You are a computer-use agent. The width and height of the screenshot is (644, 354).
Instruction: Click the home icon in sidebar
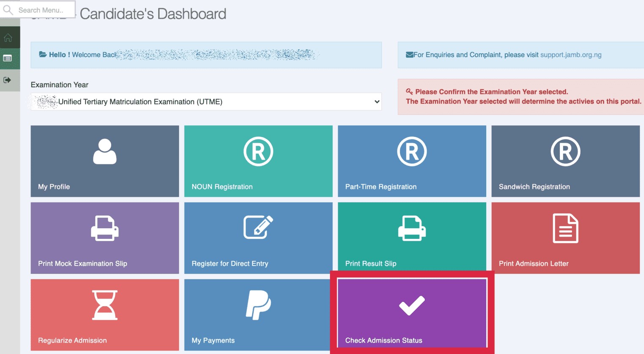pos(8,38)
